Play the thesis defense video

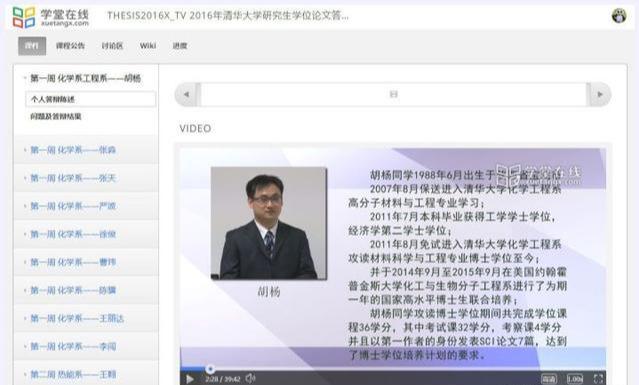click(189, 379)
